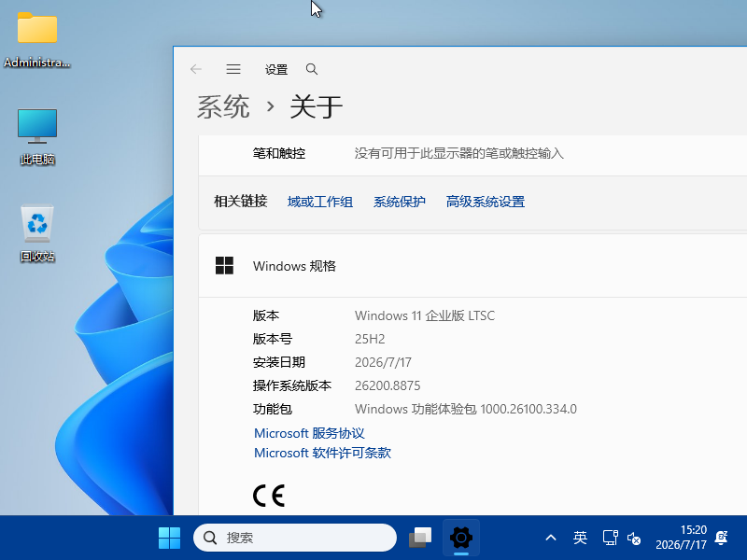747x560 pixels.
Task: Click the 相关链接 label
Action: tap(241, 202)
